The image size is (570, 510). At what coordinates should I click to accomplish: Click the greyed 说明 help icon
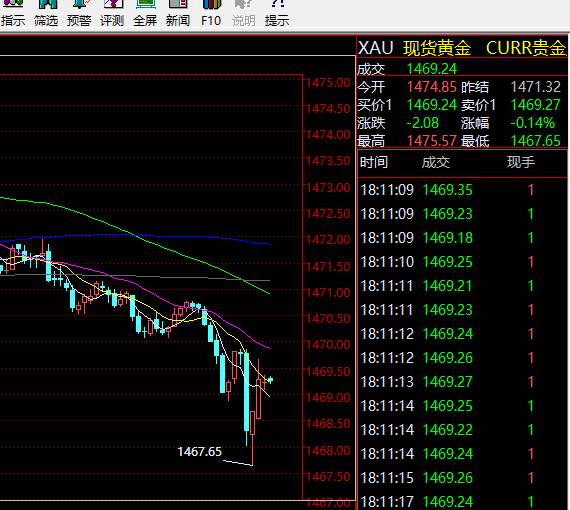(244, 14)
